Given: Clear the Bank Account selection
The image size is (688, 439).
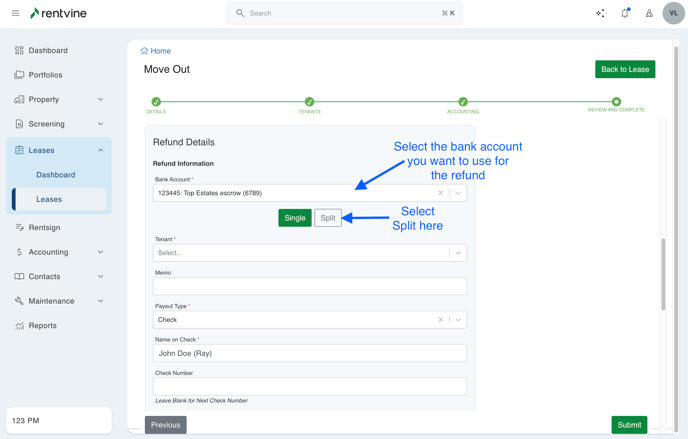Looking at the screenshot, I should coord(441,193).
